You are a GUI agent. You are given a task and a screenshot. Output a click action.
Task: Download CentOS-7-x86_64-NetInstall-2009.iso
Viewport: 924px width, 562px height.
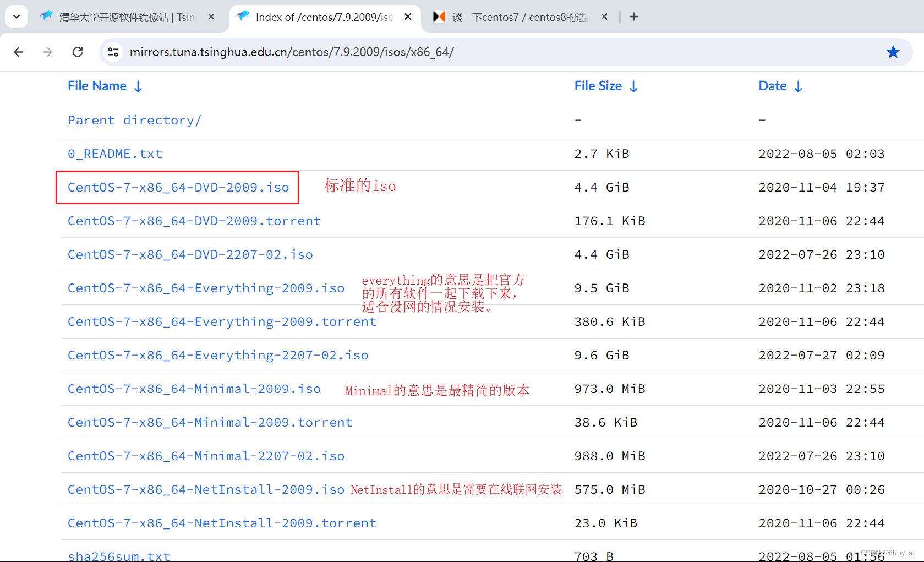click(206, 489)
